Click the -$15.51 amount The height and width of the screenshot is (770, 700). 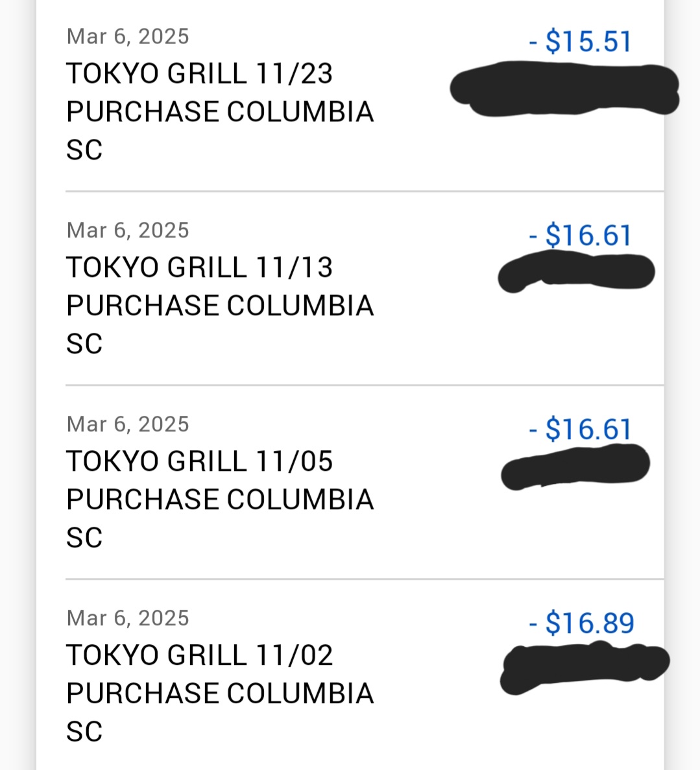click(580, 42)
